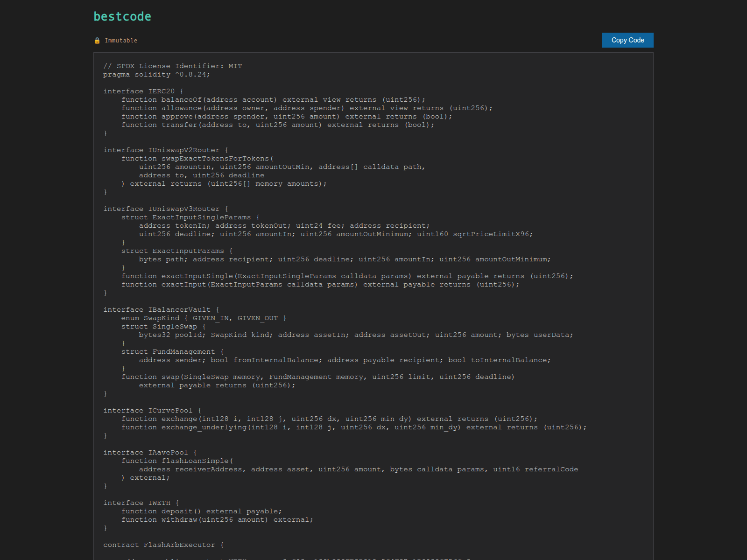
Task: Click the Copy Code button
Action: click(x=627, y=40)
